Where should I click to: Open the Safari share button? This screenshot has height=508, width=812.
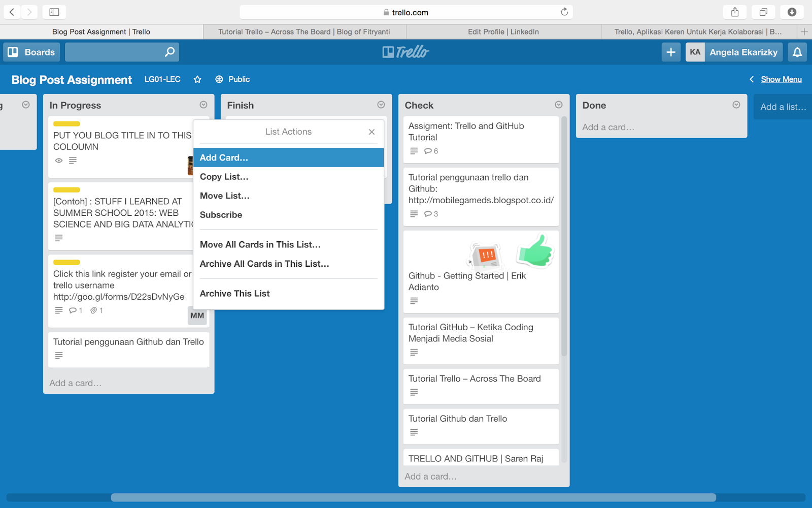pos(735,12)
